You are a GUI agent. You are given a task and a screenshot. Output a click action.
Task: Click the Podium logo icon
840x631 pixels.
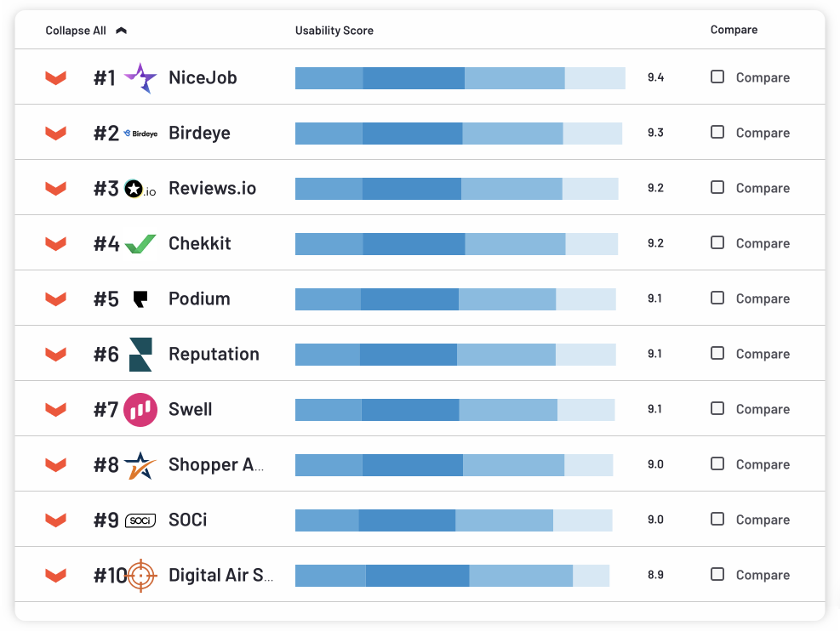pyautogui.click(x=140, y=299)
